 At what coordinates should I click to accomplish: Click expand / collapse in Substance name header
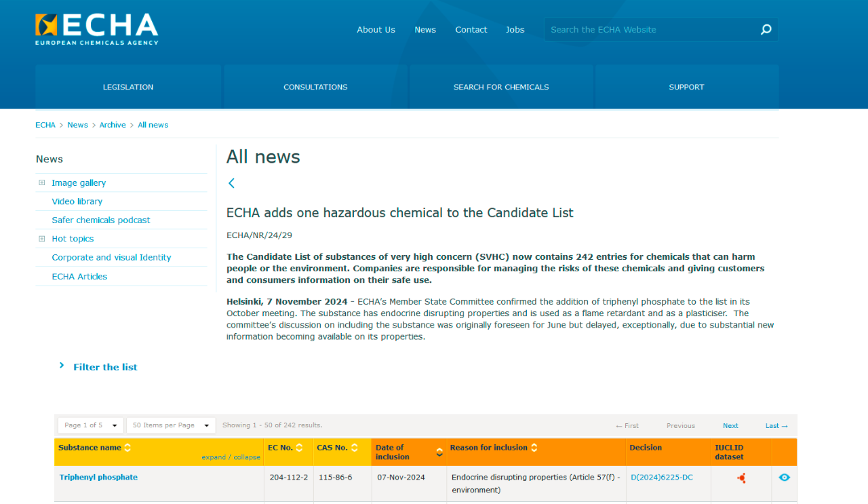pos(231,457)
